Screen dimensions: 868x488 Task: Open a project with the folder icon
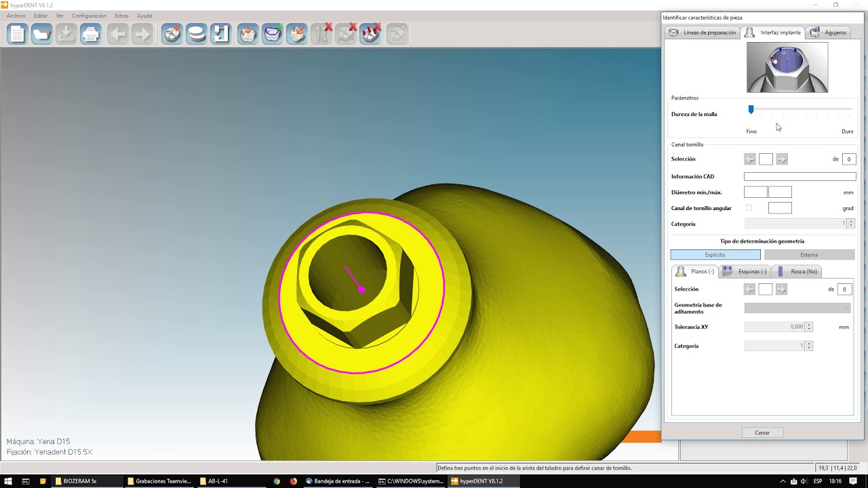[x=41, y=34]
